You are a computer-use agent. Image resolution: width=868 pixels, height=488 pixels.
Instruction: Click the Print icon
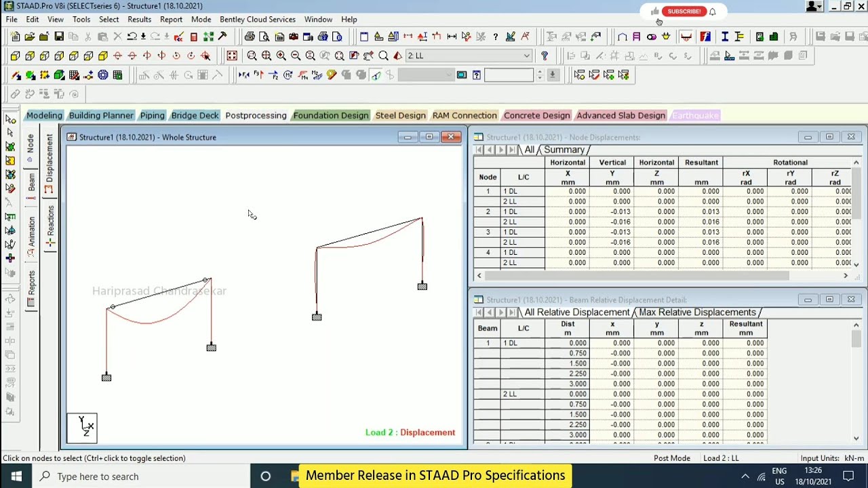click(x=250, y=37)
